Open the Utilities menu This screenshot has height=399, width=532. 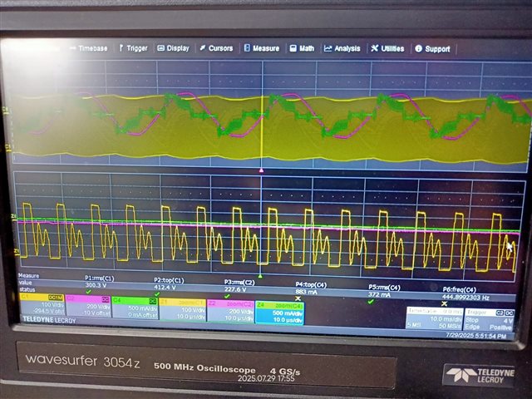point(387,48)
